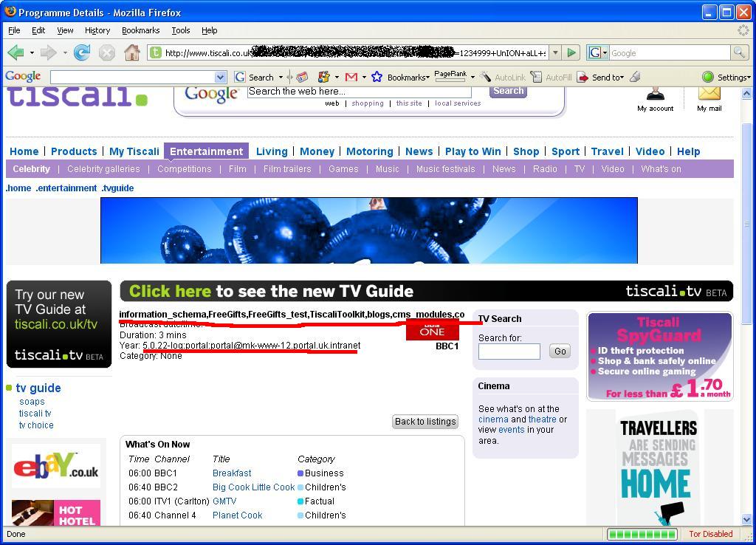Click the vertical scrollbar down arrow
Viewport: 756px width, 545px height.
(747, 519)
